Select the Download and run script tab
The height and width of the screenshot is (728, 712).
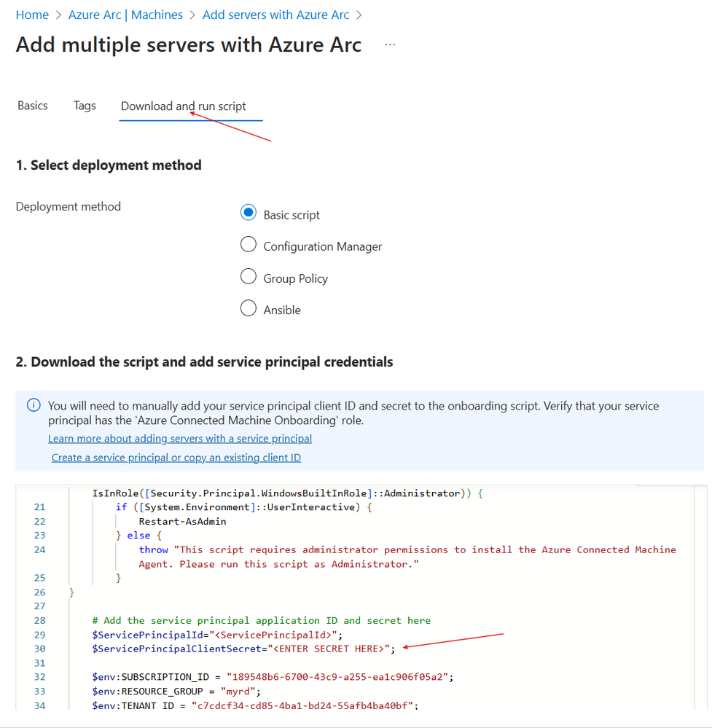point(184,106)
